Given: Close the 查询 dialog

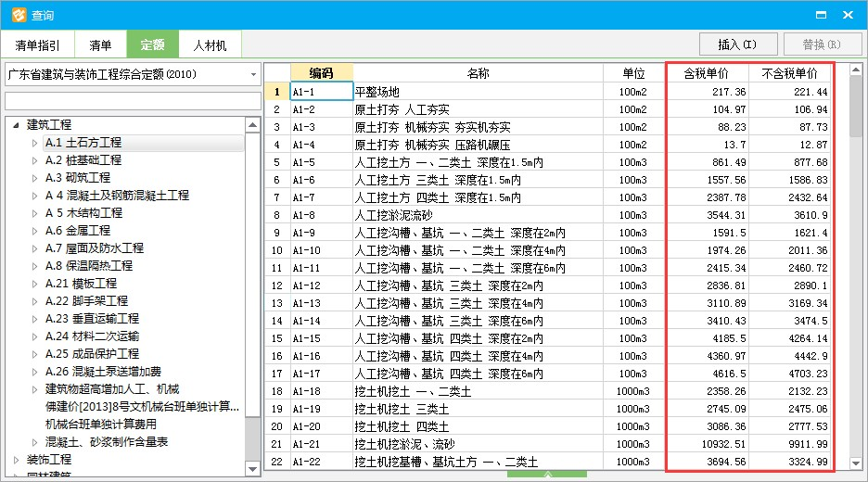Looking at the screenshot, I should [848, 15].
